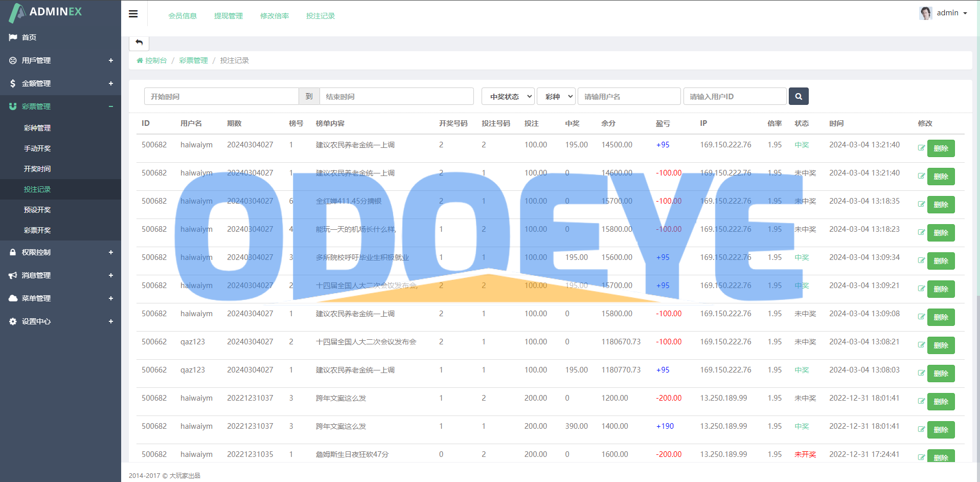Open the 中奖状态 dropdown
The width and height of the screenshot is (980, 482).
(x=508, y=96)
